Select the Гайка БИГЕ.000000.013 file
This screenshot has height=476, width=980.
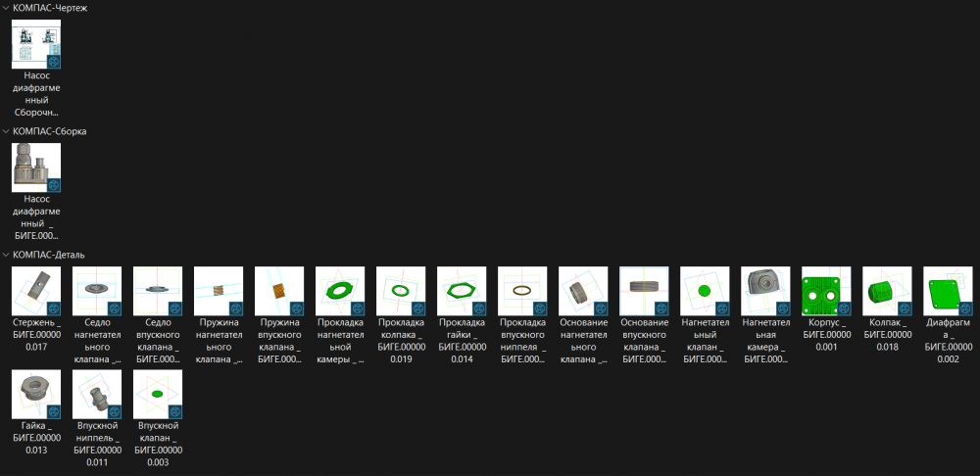tap(36, 395)
